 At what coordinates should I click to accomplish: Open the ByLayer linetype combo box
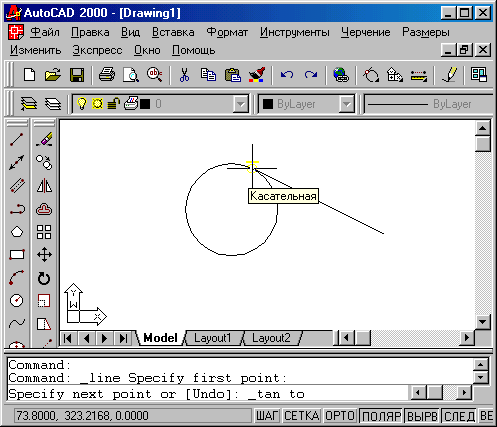(x=428, y=104)
